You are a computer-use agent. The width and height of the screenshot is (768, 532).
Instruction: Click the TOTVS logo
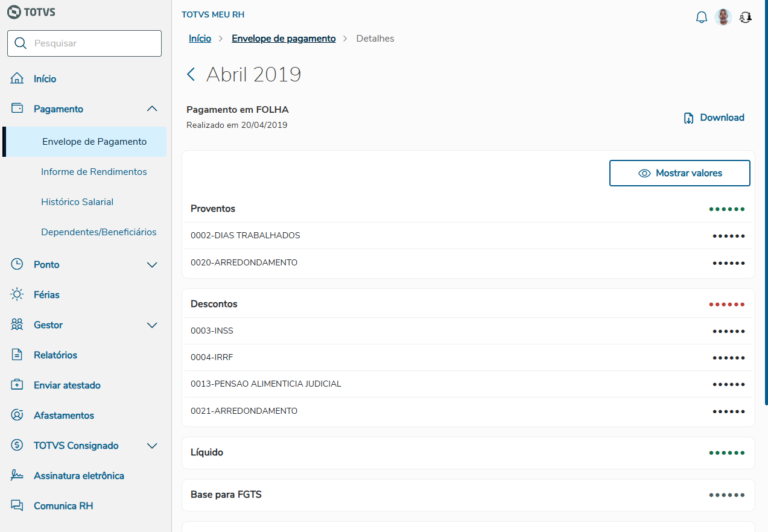click(x=31, y=11)
